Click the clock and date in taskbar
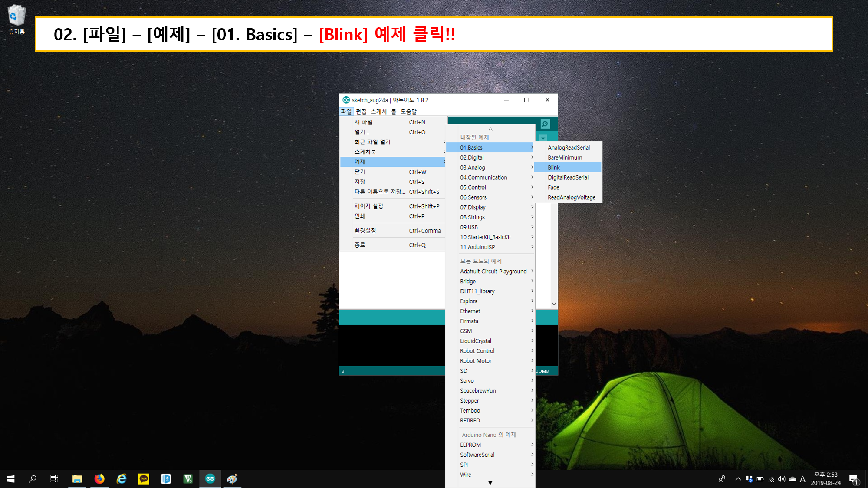Screen dimensions: 868x488 click(x=825, y=479)
